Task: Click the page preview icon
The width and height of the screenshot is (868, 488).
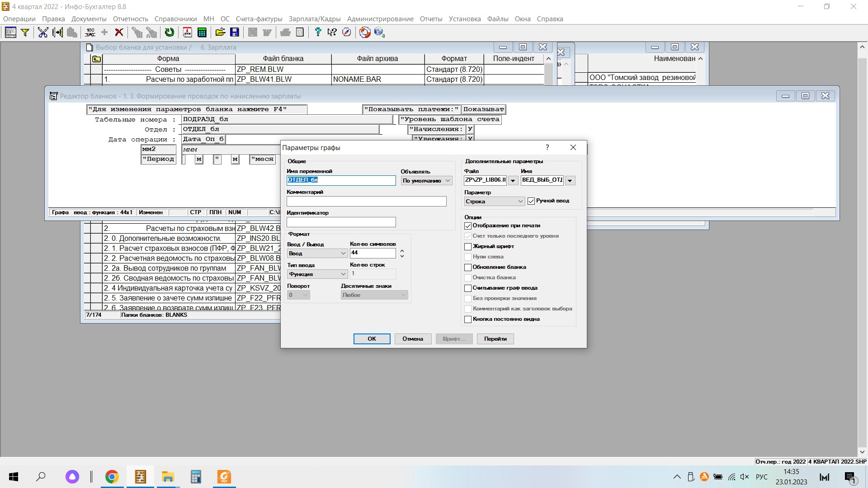Action: pos(300,32)
